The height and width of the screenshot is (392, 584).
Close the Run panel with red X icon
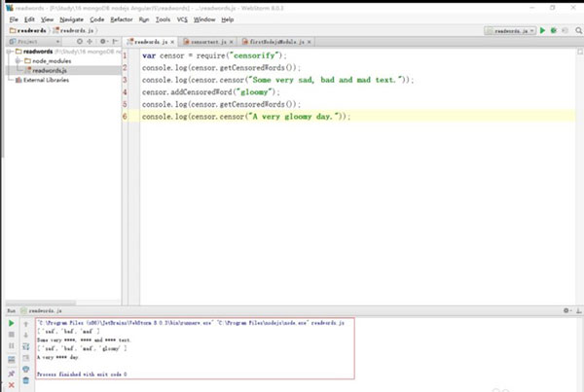tap(10, 384)
